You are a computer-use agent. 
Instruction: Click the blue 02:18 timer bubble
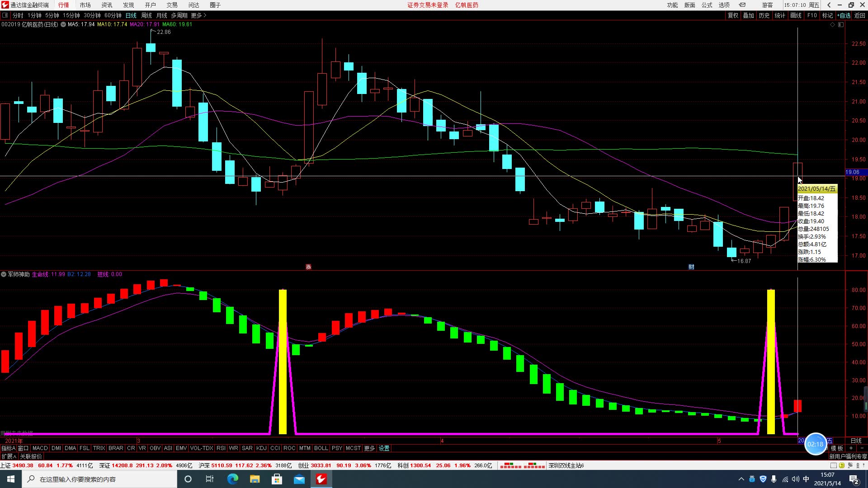point(815,444)
